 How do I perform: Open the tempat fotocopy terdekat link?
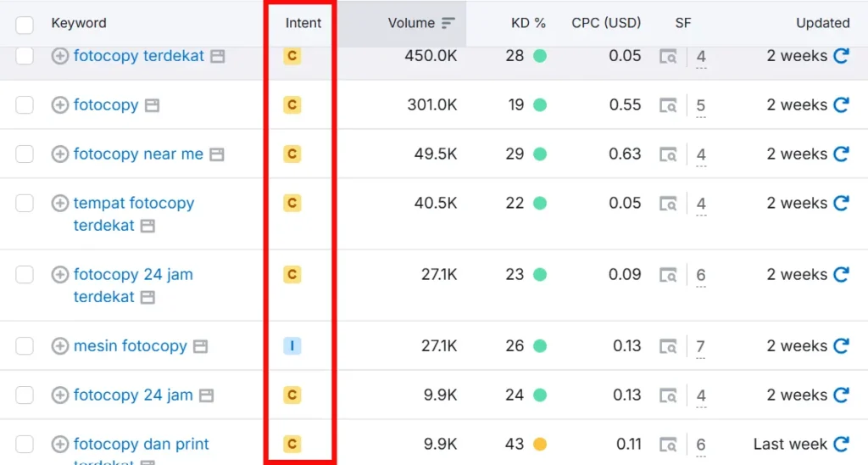pos(133,214)
